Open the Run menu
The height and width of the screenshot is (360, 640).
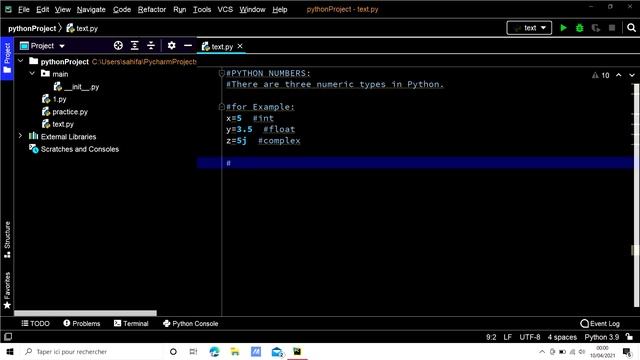[x=180, y=9]
